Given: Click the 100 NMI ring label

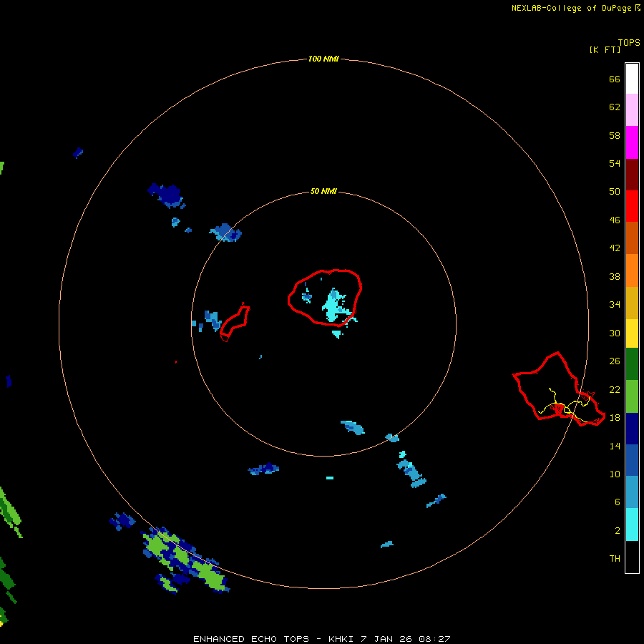Looking at the screenshot, I should pos(323,59).
